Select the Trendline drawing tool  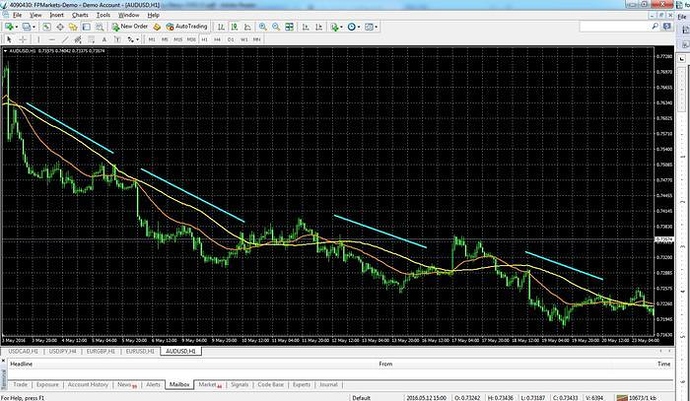[x=65, y=40]
